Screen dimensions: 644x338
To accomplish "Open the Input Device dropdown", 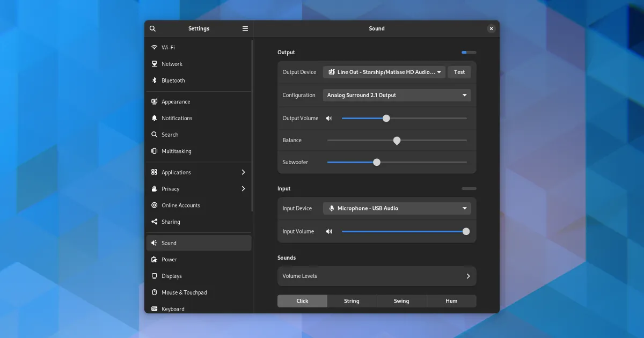I will pyautogui.click(x=397, y=208).
